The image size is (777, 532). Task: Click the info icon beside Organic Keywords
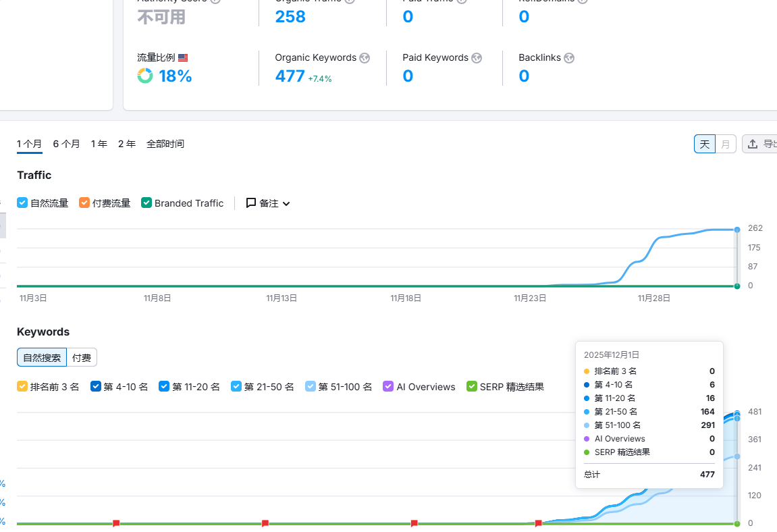pos(365,58)
